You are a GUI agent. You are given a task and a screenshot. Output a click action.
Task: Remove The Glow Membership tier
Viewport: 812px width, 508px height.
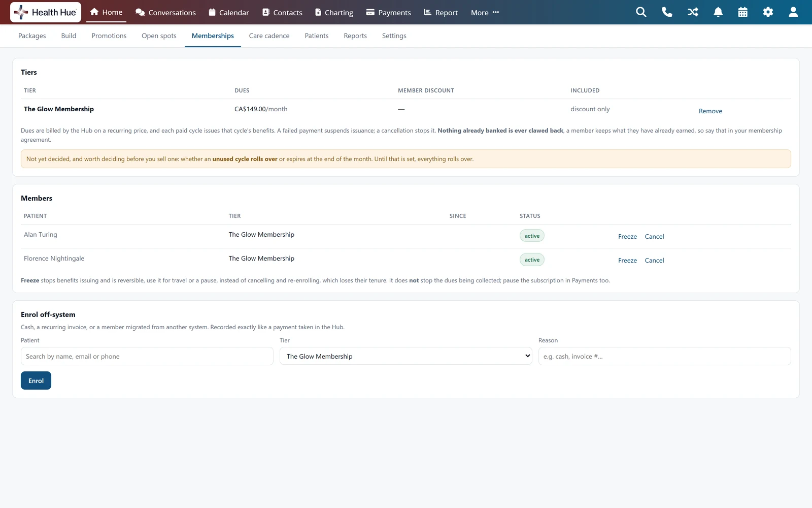click(x=710, y=111)
